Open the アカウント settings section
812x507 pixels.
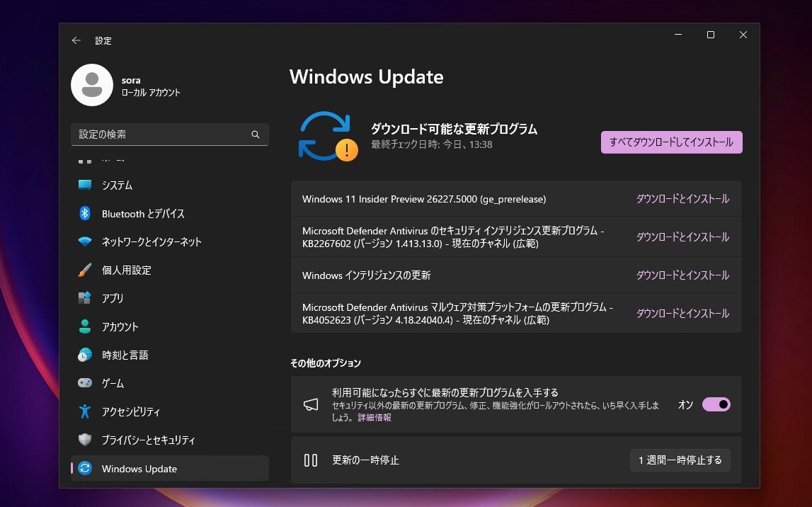pos(123,326)
